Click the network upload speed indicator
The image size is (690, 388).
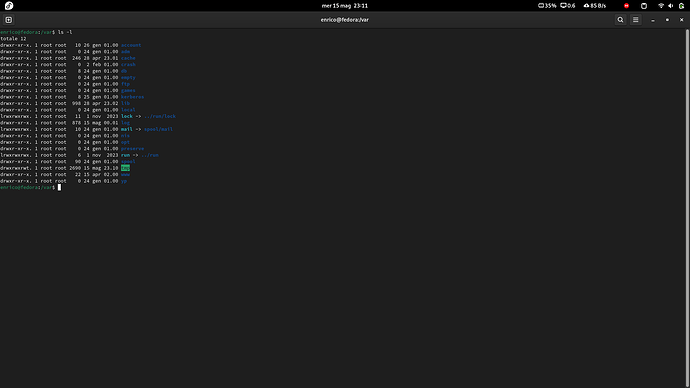595,6
